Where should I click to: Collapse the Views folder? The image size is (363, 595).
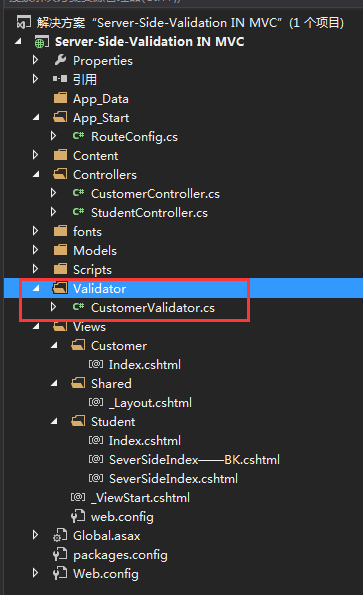(36, 327)
